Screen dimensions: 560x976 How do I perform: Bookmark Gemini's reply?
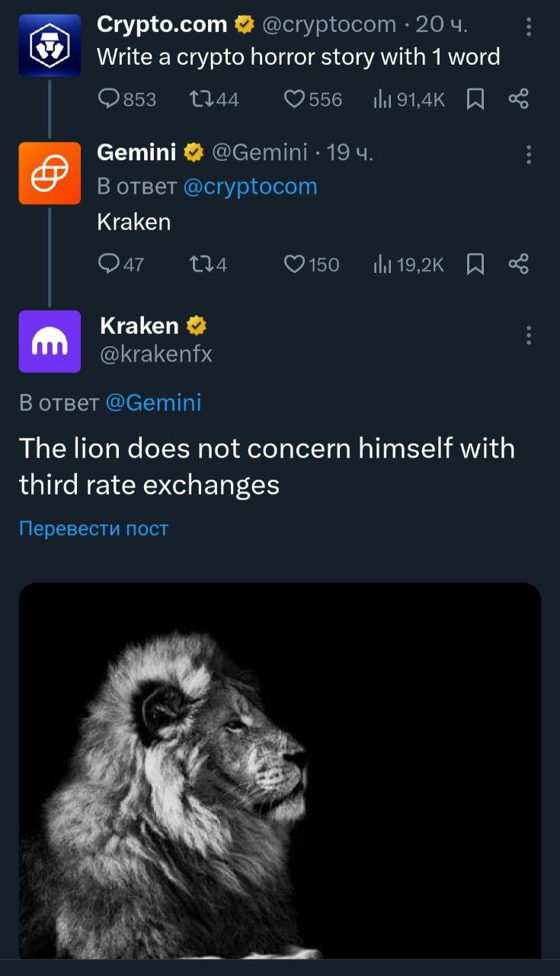(475, 265)
